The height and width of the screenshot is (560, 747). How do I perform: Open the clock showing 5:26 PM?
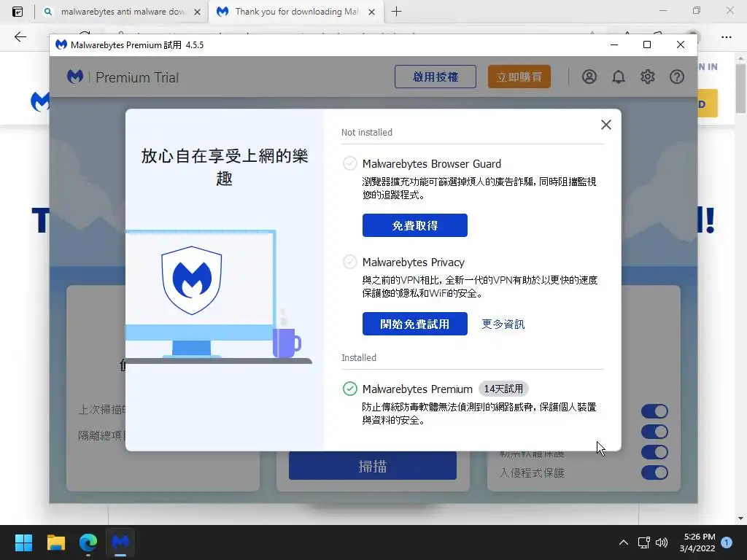[697, 542]
